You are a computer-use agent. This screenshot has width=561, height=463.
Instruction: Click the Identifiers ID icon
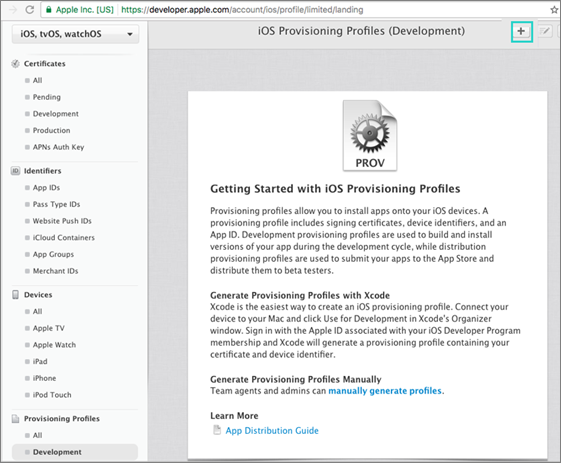(15, 171)
